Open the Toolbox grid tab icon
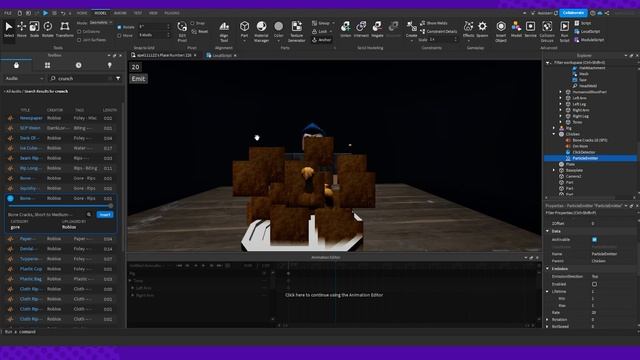The width and height of the screenshot is (640, 360). point(47,65)
